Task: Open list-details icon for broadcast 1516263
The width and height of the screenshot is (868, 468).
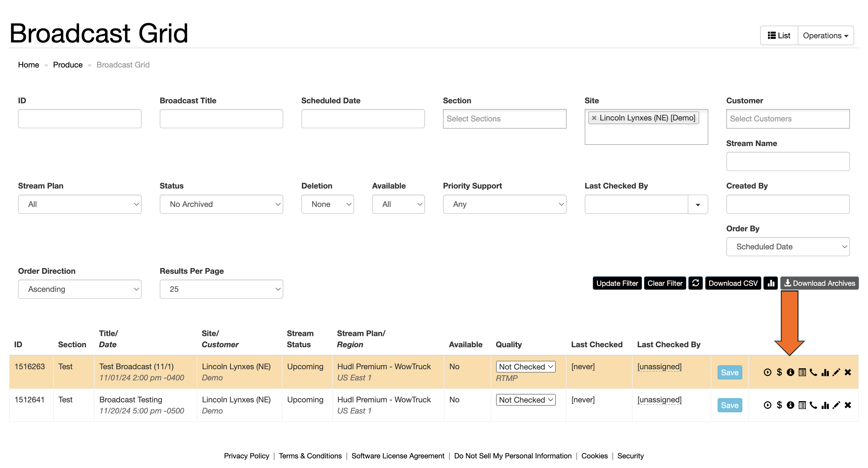Action: point(802,372)
